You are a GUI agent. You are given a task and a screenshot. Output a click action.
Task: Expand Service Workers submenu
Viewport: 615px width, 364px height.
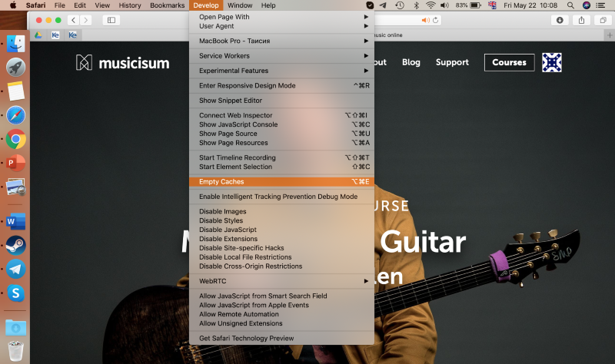point(281,55)
